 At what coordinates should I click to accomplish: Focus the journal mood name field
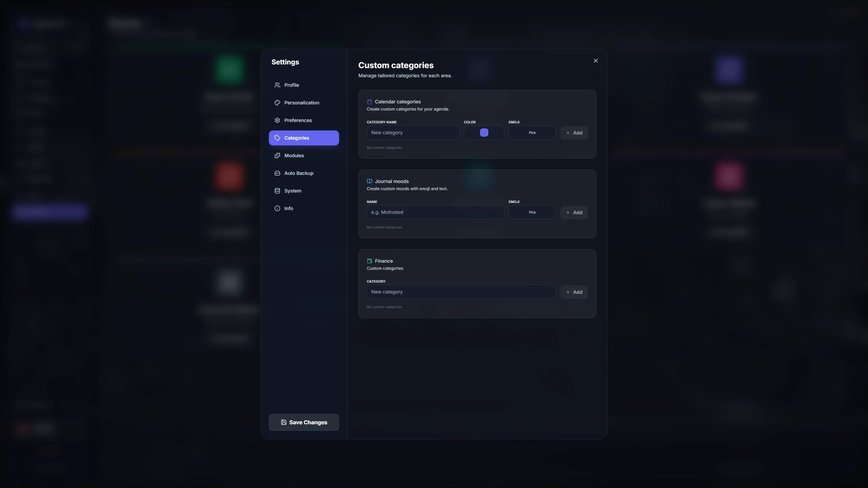[x=435, y=212]
